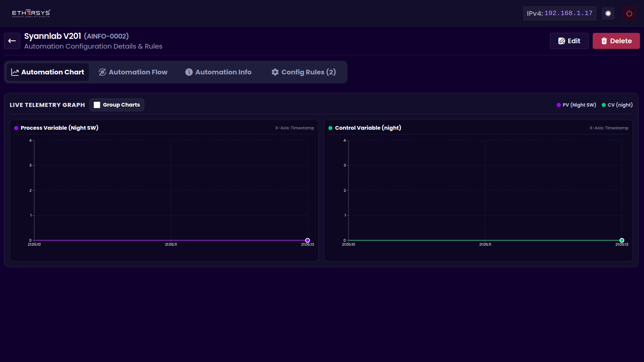The width and height of the screenshot is (644, 362).
Task: Click the purple dot beside Process Variable title
Action: point(16,128)
